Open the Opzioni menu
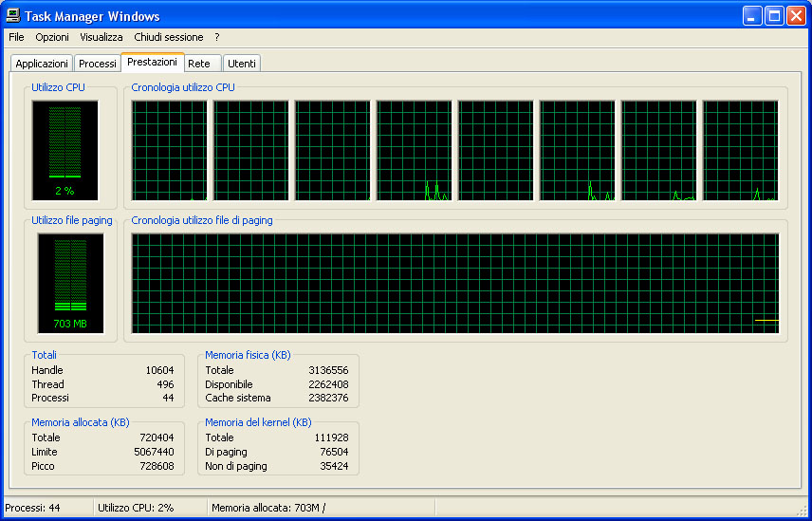Image resolution: width=812 pixels, height=521 pixels. coord(52,37)
